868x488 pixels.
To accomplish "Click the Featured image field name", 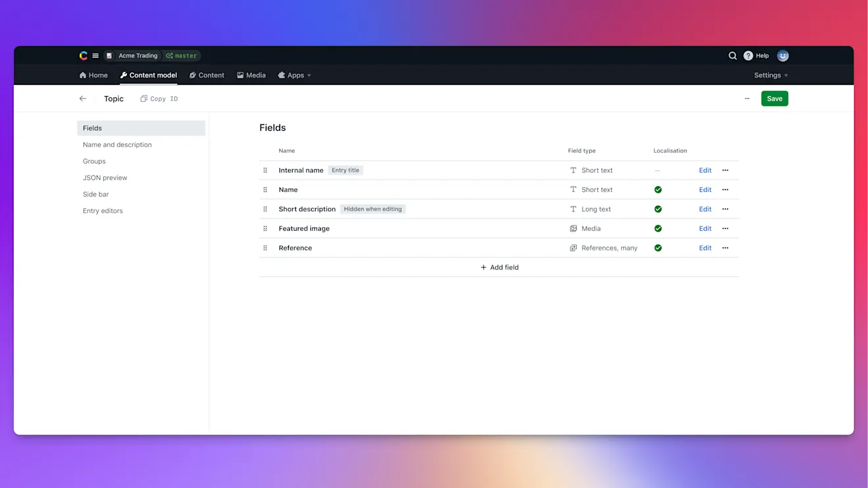I will click(x=304, y=228).
